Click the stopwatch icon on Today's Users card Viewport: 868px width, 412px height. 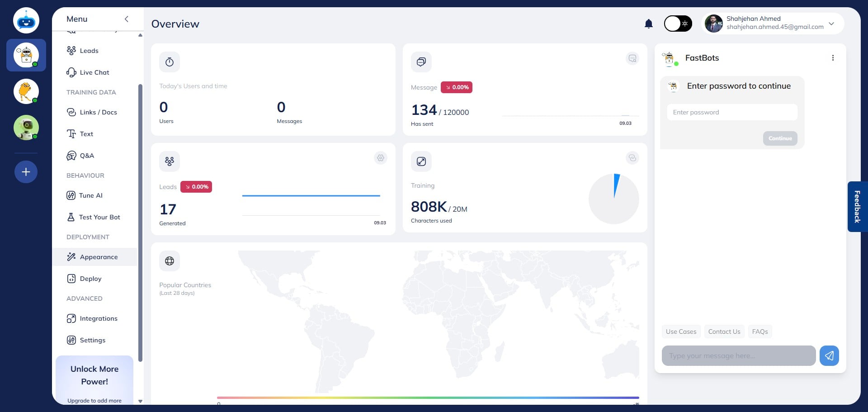coord(170,62)
